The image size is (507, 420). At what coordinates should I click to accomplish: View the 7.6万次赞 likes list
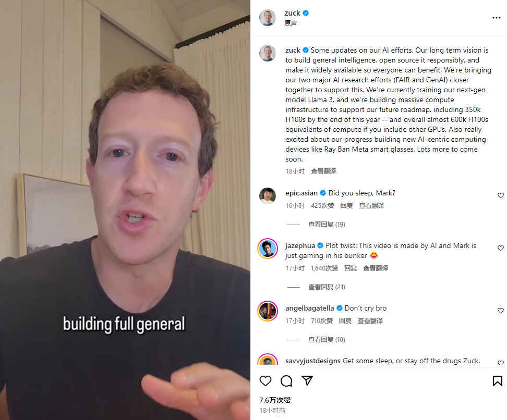275,400
